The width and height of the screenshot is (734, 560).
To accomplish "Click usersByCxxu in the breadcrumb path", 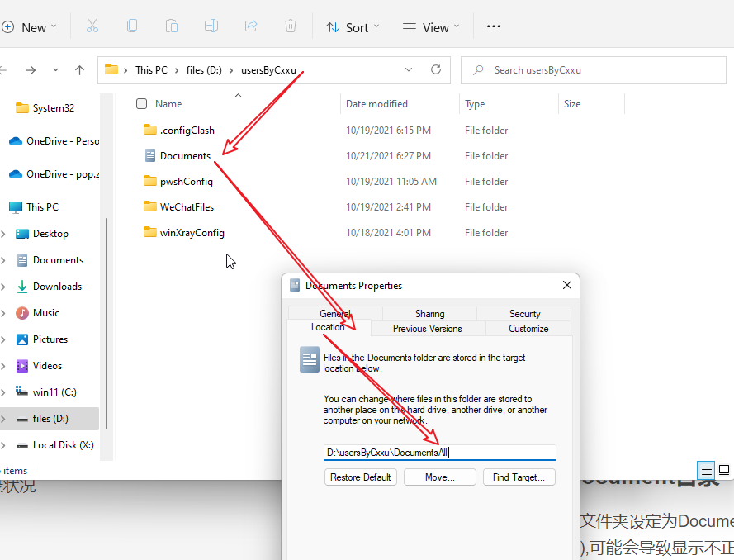I will pyautogui.click(x=268, y=69).
